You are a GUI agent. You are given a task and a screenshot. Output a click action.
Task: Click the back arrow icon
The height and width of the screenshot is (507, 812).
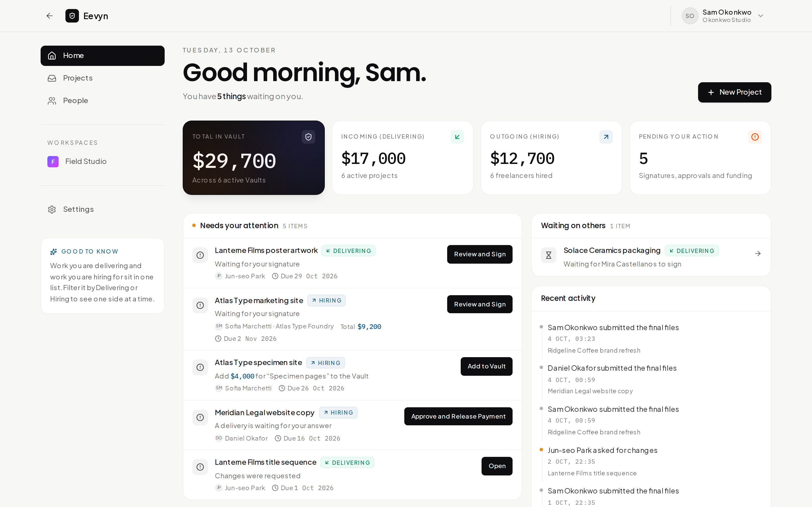(x=50, y=16)
